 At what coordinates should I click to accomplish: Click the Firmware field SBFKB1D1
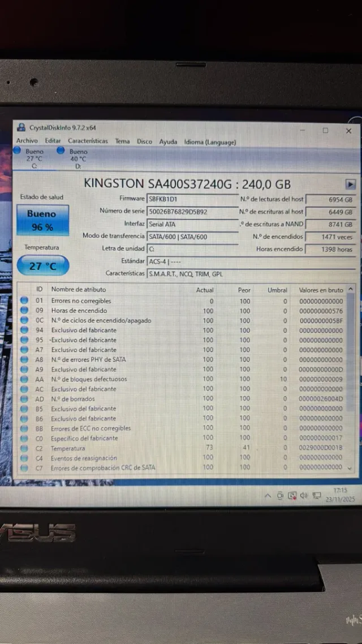click(x=192, y=199)
